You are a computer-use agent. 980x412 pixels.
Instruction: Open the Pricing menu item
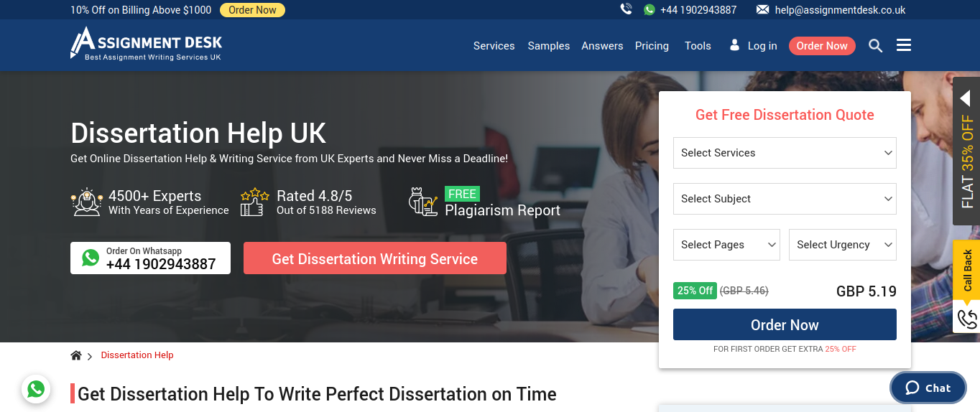[652, 46]
